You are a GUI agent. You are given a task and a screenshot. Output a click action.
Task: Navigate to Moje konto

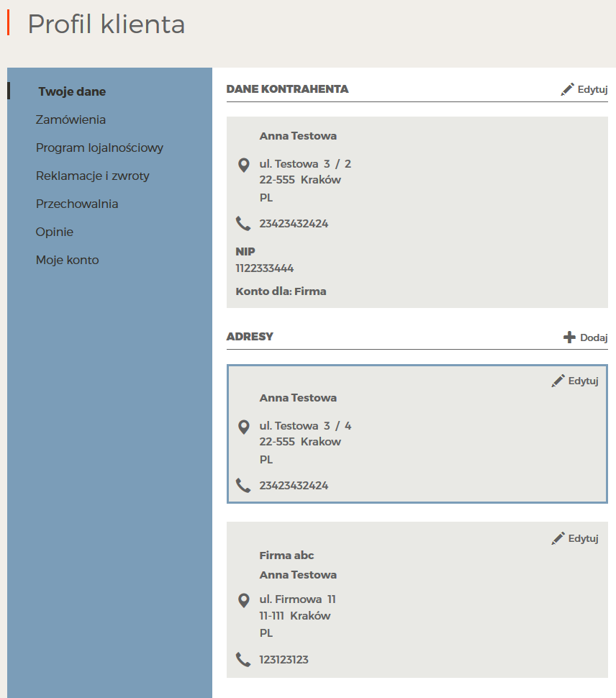tap(67, 260)
